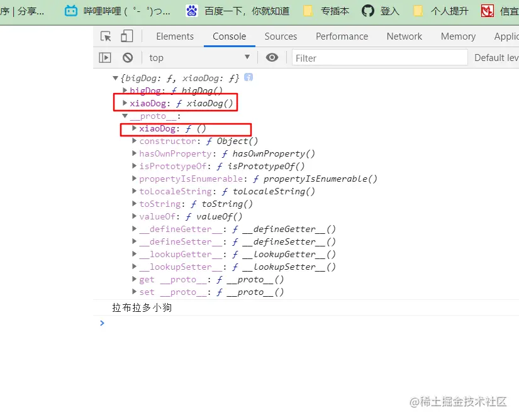Open the top context dropdown
Viewport: 519px width, 420px height.
199,58
